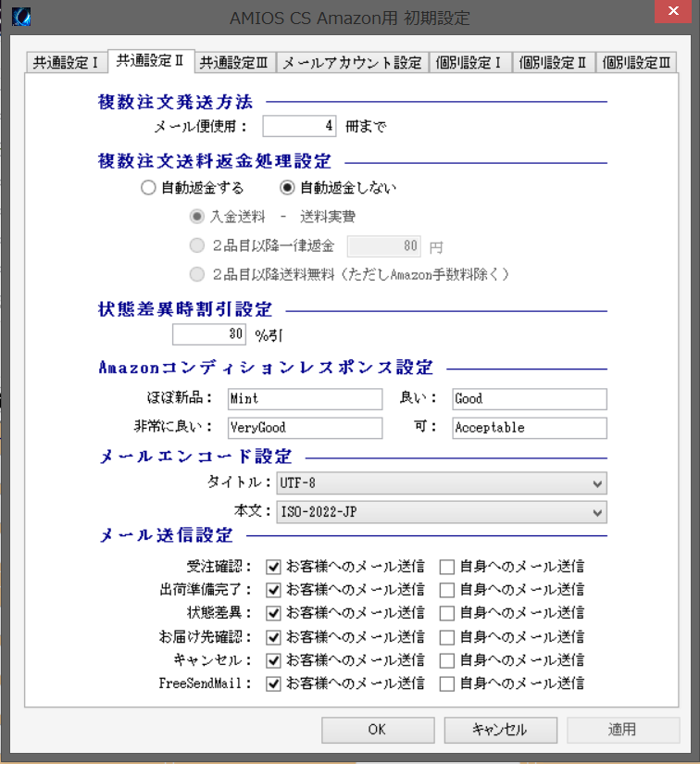
Task: Switch to the 個別設定Ⅰ tab
Action: click(x=470, y=62)
